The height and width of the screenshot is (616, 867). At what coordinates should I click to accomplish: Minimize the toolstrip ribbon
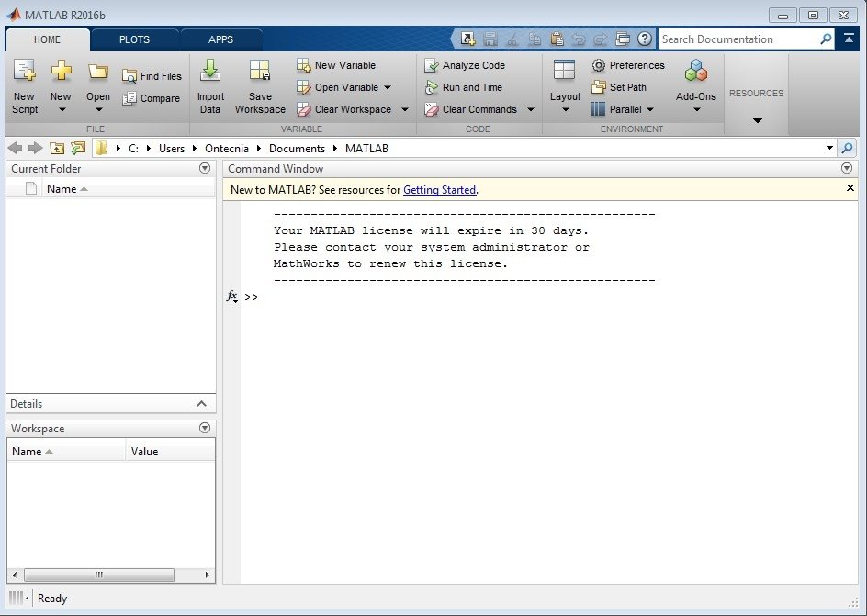click(849, 39)
